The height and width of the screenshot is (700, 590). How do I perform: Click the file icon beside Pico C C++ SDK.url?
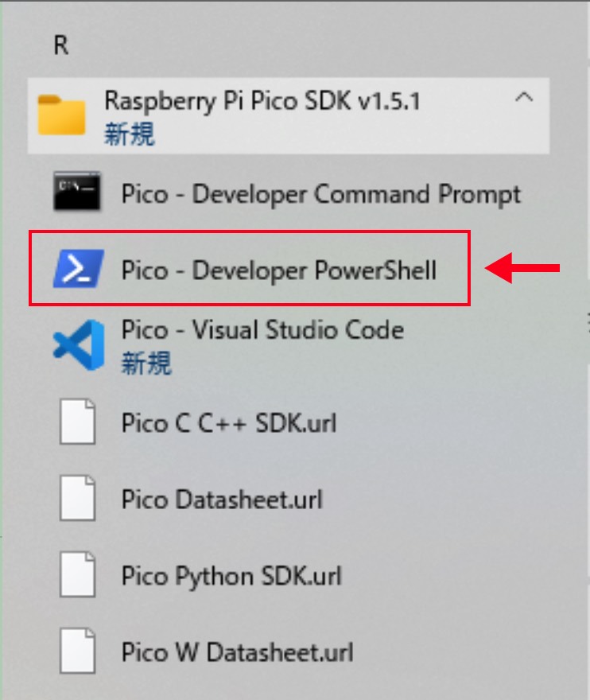[78, 423]
